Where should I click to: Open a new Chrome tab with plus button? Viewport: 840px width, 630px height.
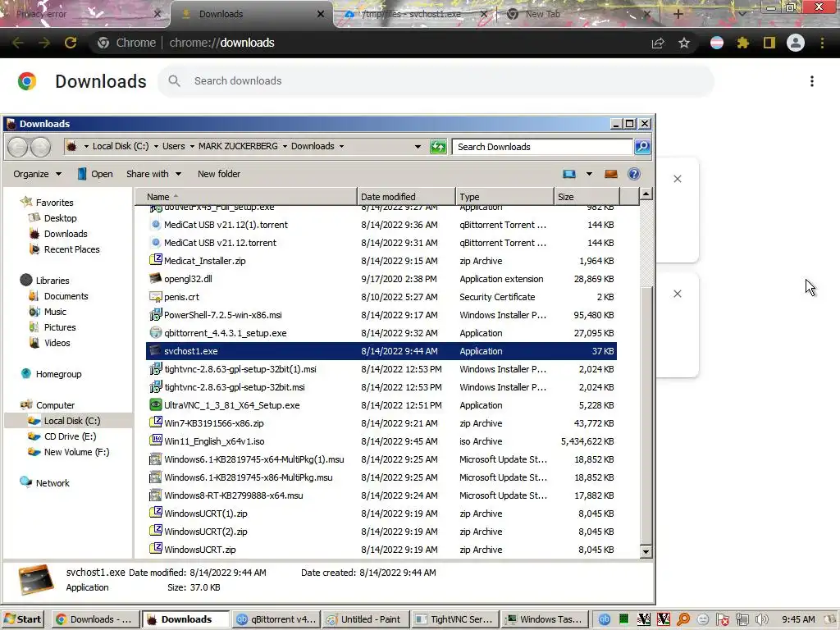pyautogui.click(x=678, y=14)
